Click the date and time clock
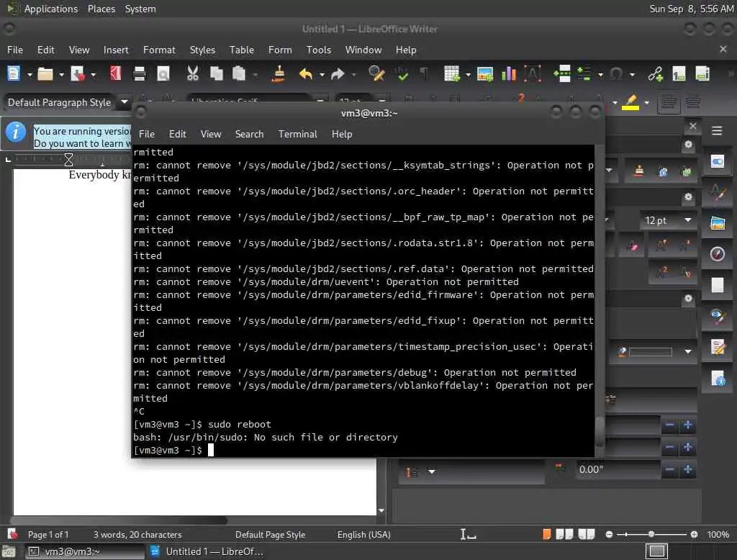Image resolution: width=737 pixels, height=560 pixels. pos(691,9)
